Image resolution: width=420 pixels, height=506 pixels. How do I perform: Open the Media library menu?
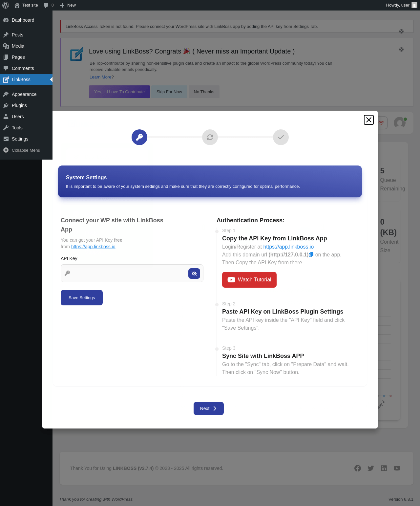26,46
